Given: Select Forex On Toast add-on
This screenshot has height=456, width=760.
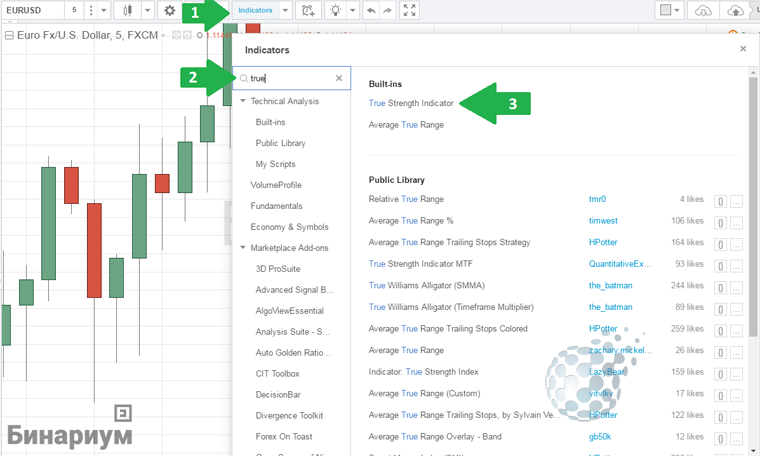Looking at the screenshot, I should pos(284,436).
